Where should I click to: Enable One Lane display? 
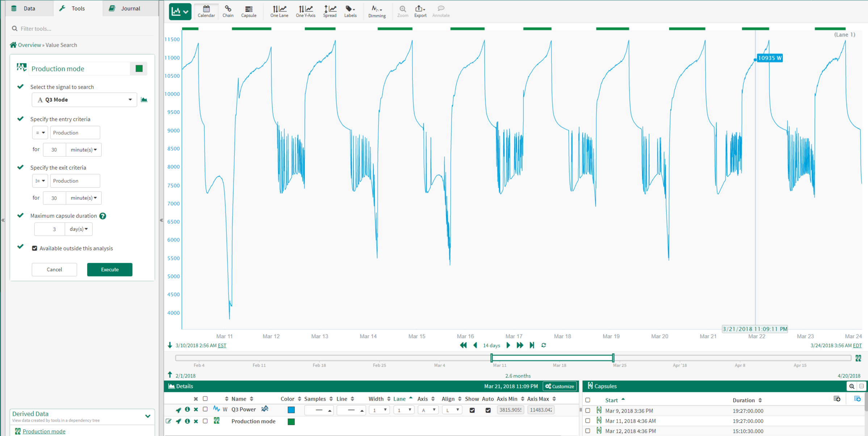click(x=279, y=11)
